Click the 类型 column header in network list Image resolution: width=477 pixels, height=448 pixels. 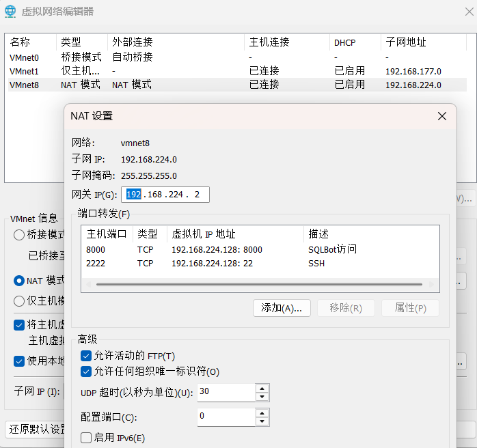pyautogui.click(x=82, y=42)
